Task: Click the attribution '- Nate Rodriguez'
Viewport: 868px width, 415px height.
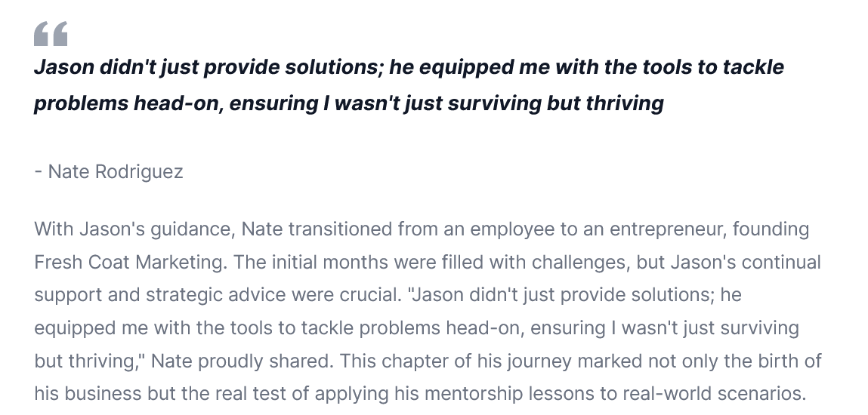Action: [x=109, y=172]
